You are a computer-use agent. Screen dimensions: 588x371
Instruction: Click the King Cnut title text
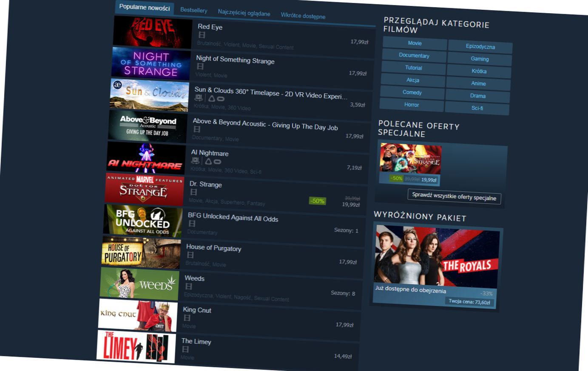coord(197,310)
